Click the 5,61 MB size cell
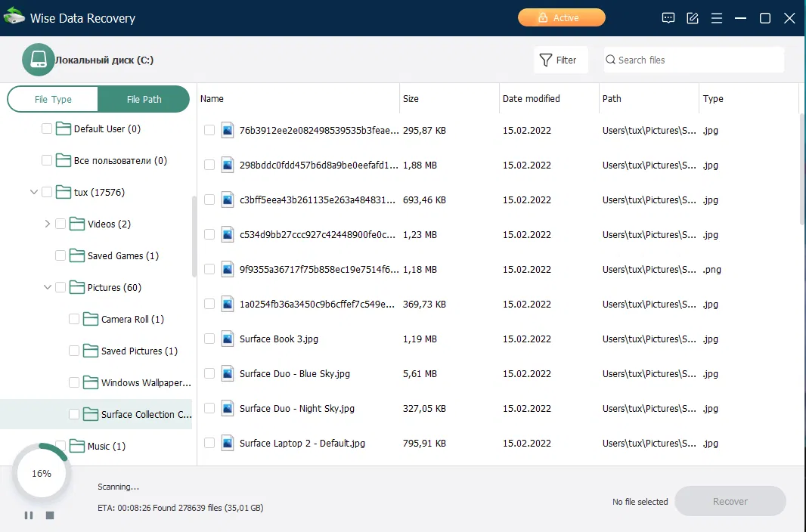Image resolution: width=806 pixels, height=532 pixels. click(x=420, y=374)
